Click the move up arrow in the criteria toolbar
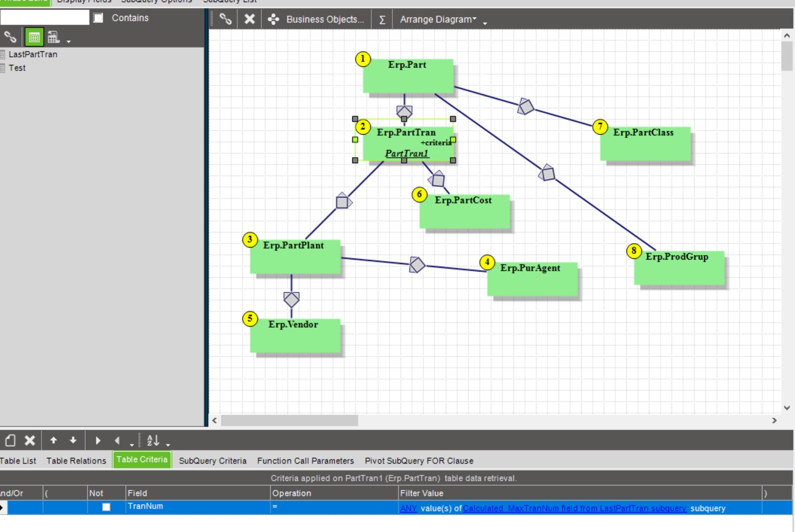Image resolution: width=795 pixels, height=532 pixels. pyautogui.click(x=53, y=440)
